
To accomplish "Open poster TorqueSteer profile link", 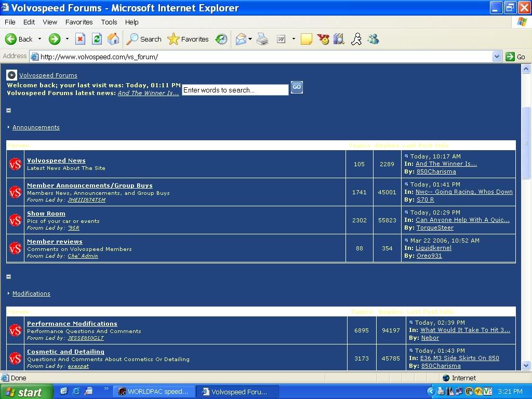I will 435,228.
